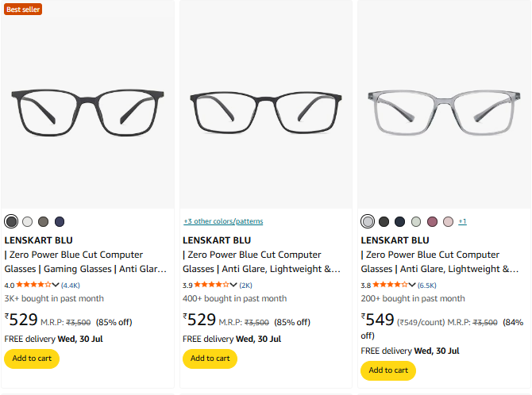Select the navy blue swatch on first product
532x395 pixels.
pos(60,221)
